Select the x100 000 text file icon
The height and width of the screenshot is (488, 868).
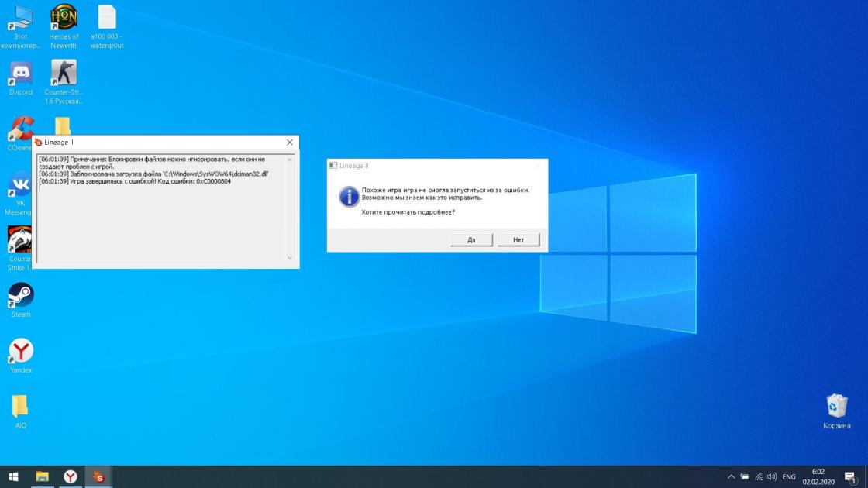tap(107, 17)
